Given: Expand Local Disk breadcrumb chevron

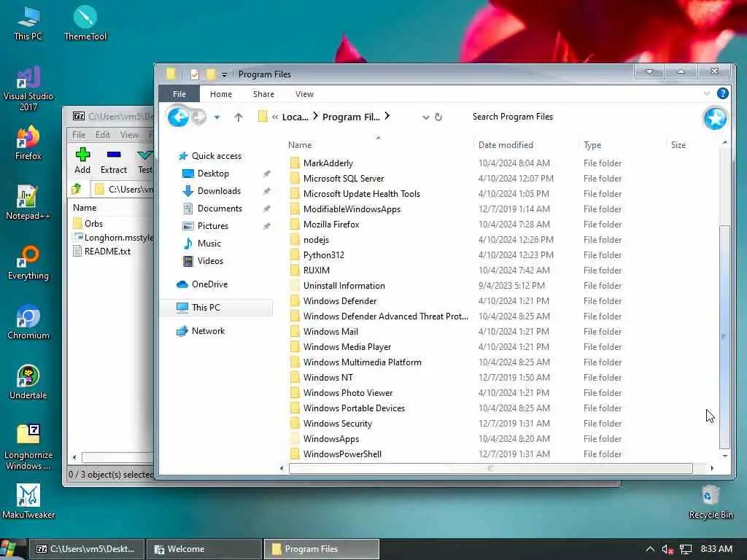Looking at the screenshot, I should (315, 116).
